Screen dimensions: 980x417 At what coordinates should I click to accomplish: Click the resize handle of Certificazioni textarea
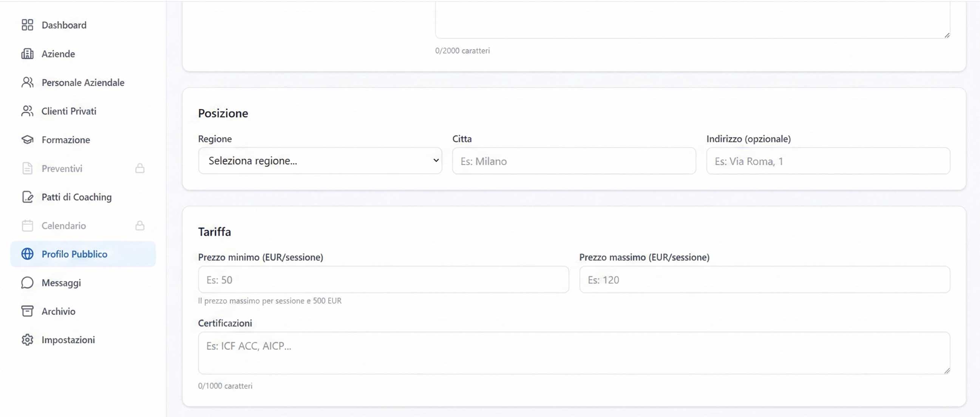tap(947, 371)
